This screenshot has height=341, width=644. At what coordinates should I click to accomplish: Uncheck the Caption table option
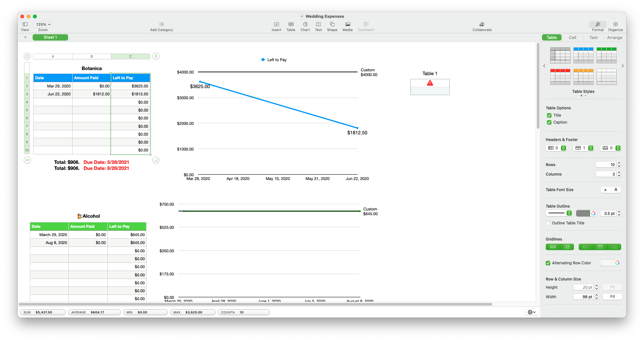point(549,122)
